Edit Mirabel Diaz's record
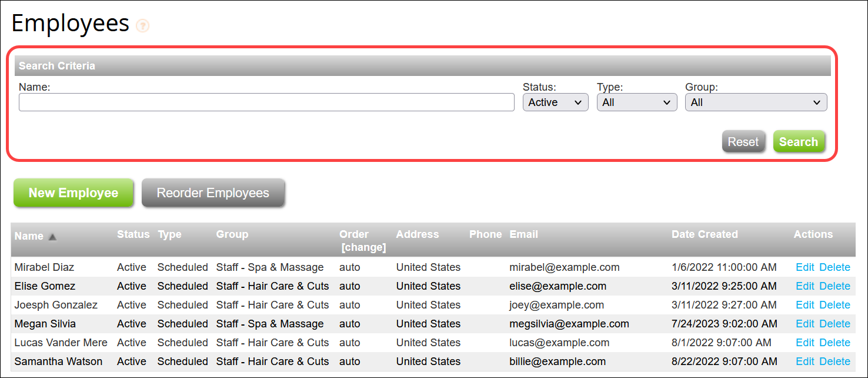Image resolution: width=868 pixels, height=378 pixels. 804,267
